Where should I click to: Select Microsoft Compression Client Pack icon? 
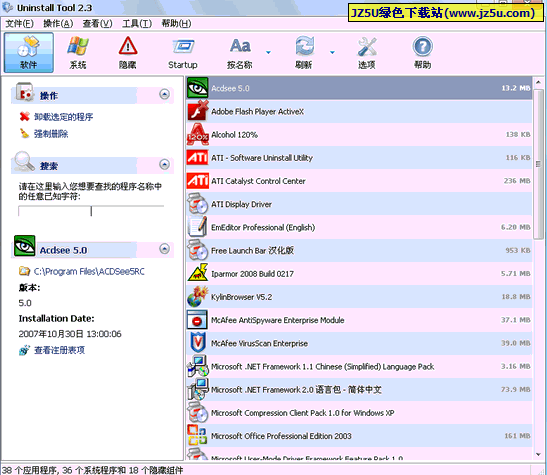point(197,413)
